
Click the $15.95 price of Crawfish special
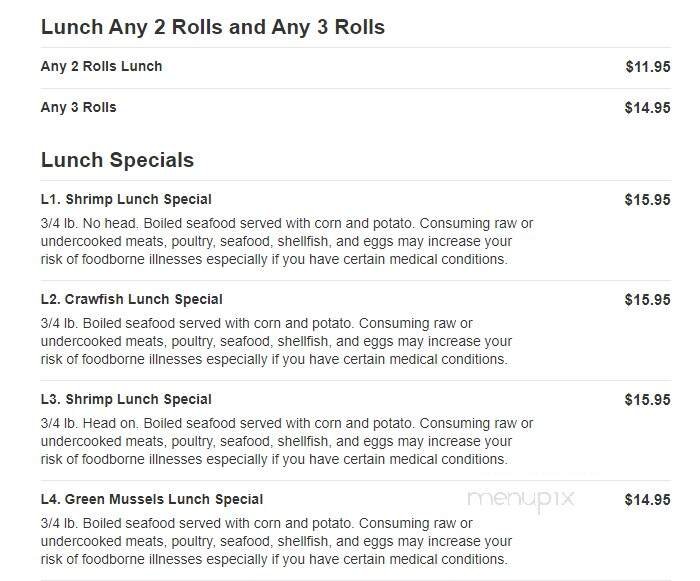click(647, 299)
